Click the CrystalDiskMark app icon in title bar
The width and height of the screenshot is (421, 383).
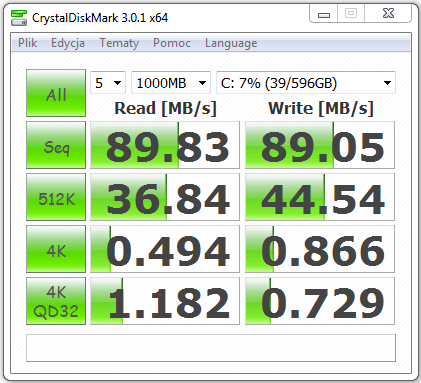pos(19,18)
